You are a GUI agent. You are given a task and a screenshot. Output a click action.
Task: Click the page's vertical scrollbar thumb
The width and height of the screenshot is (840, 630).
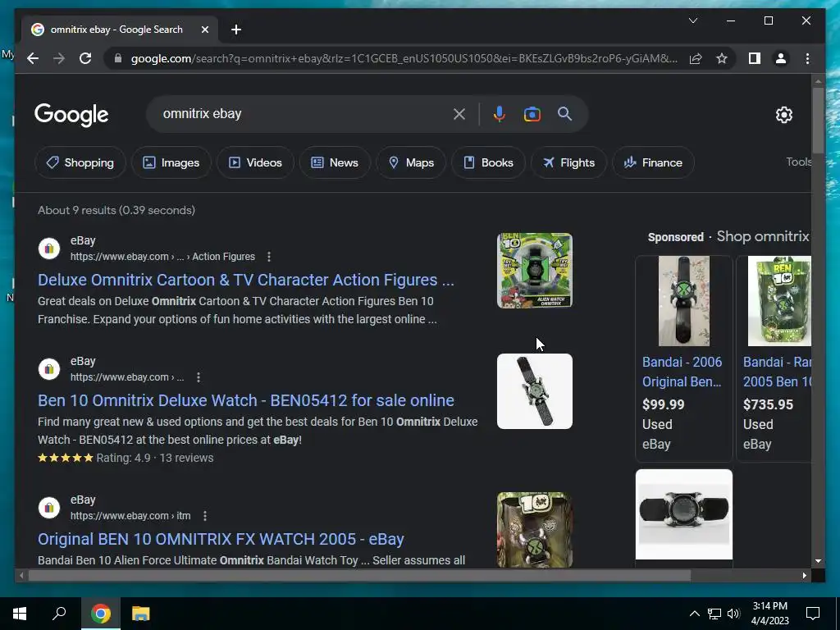coord(818,120)
